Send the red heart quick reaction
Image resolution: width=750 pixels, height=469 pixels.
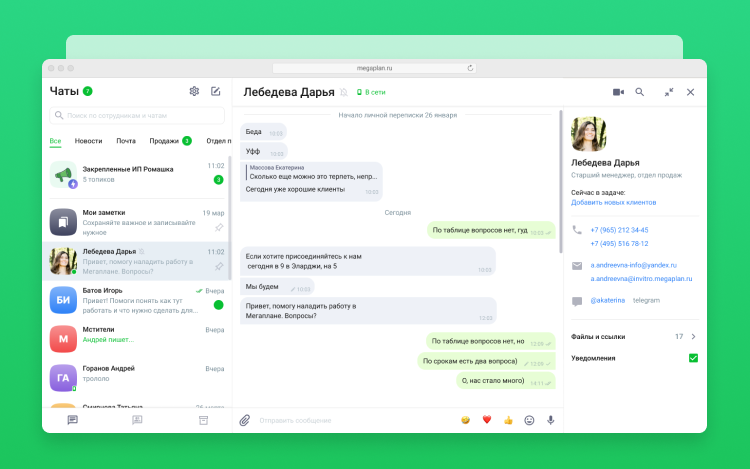(x=487, y=420)
